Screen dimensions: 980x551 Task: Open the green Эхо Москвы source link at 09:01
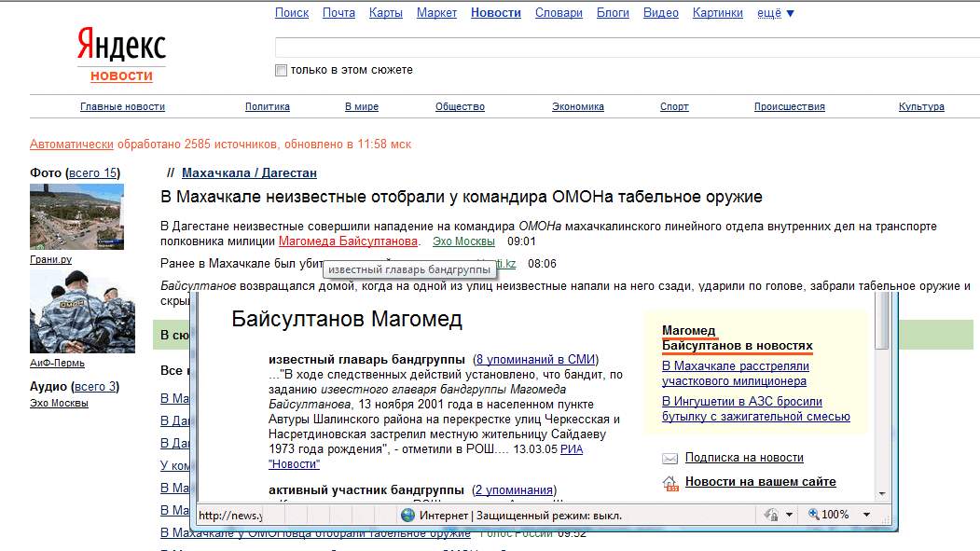pyautogui.click(x=463, y=241)
